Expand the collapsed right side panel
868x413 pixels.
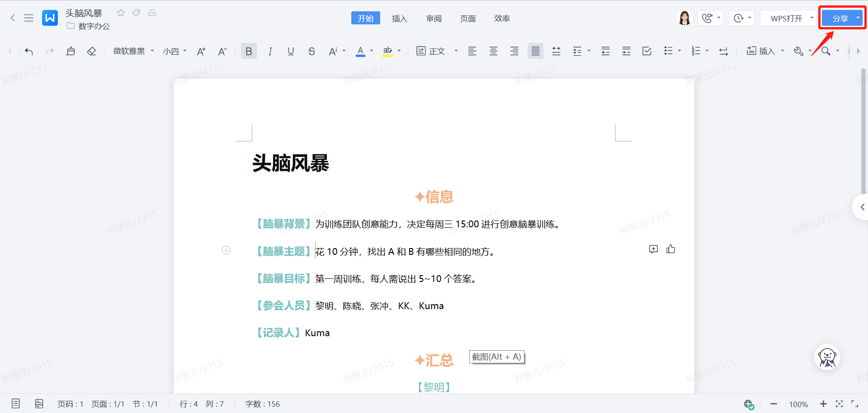[861, 207]
